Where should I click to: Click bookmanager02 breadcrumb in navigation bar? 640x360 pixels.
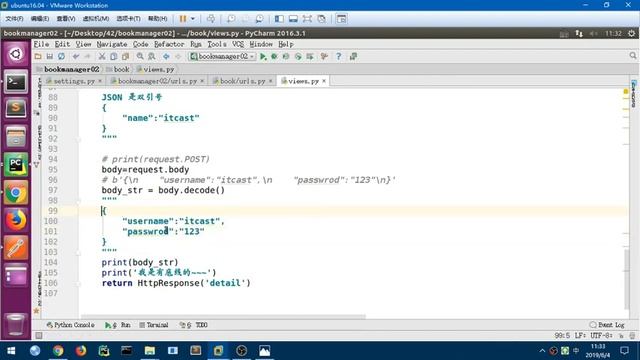[x=68, y=69]
